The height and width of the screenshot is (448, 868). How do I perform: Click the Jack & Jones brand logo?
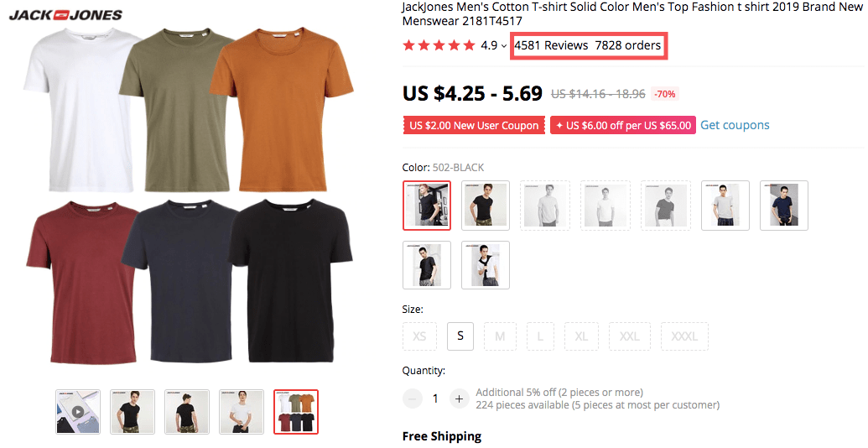pyautogui.click(x=65, y=14)
